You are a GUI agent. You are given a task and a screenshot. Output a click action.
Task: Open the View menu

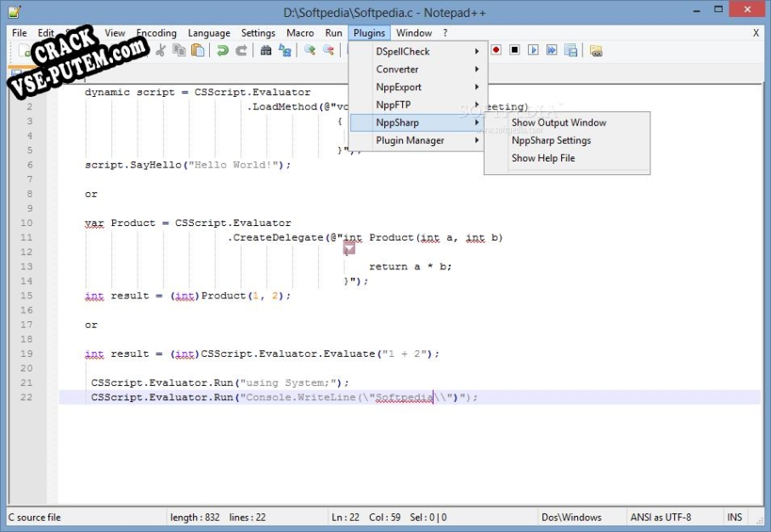pos(115,33)
